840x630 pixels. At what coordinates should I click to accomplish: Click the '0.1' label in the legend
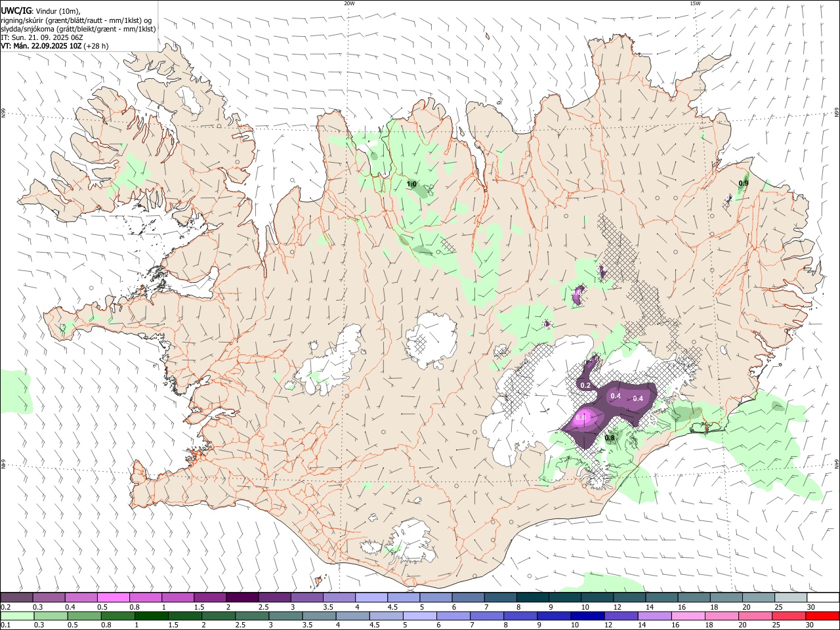click(5, 625)
